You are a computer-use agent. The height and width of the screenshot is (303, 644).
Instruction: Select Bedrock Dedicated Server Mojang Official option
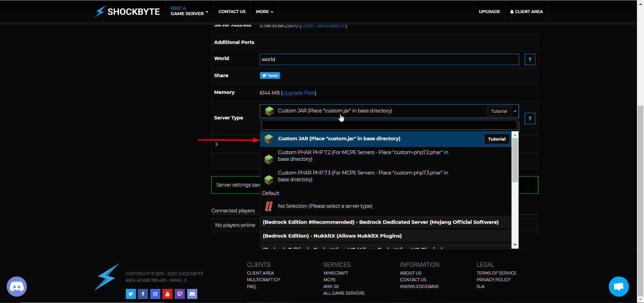pos(386,222)
